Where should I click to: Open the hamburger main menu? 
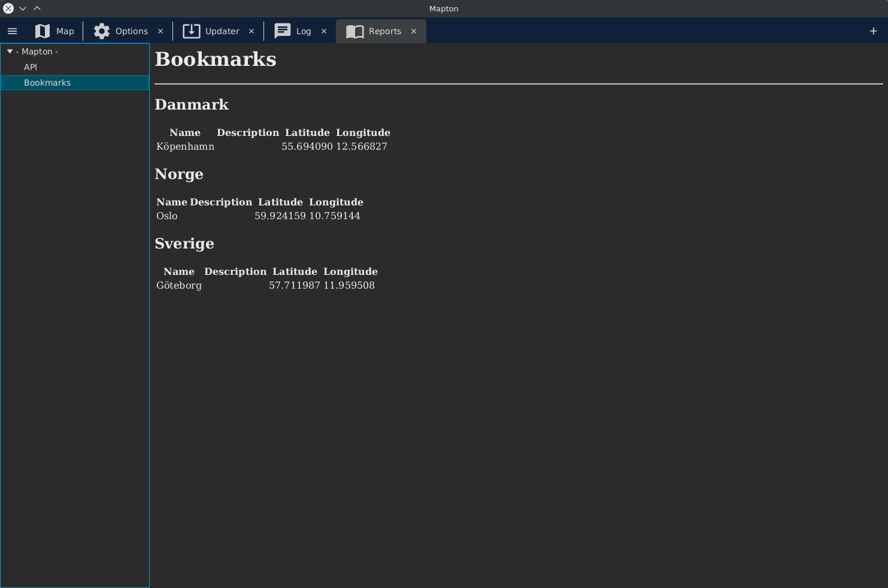click(12, 31)
